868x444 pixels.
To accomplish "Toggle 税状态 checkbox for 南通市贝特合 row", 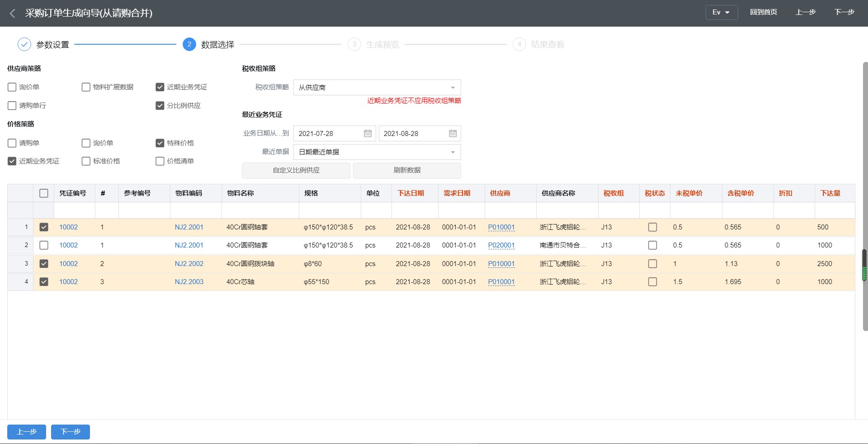I will point(653,245).
